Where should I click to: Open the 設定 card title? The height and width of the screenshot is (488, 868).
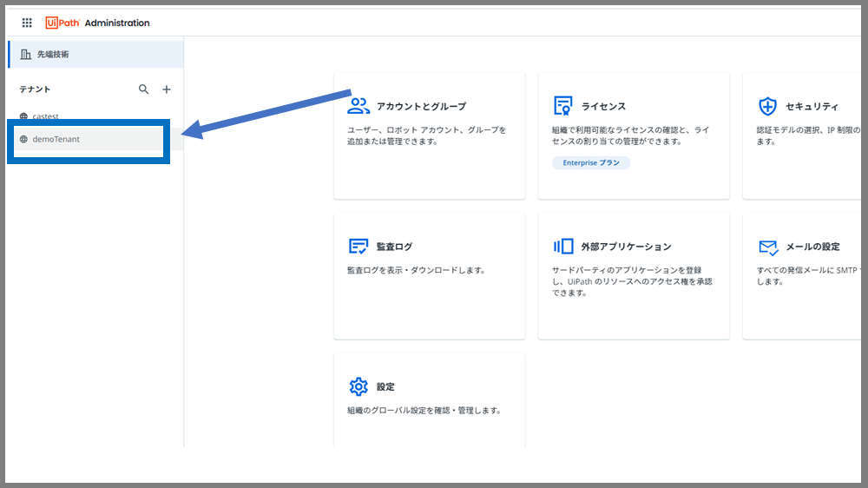(x=385, y=386)
